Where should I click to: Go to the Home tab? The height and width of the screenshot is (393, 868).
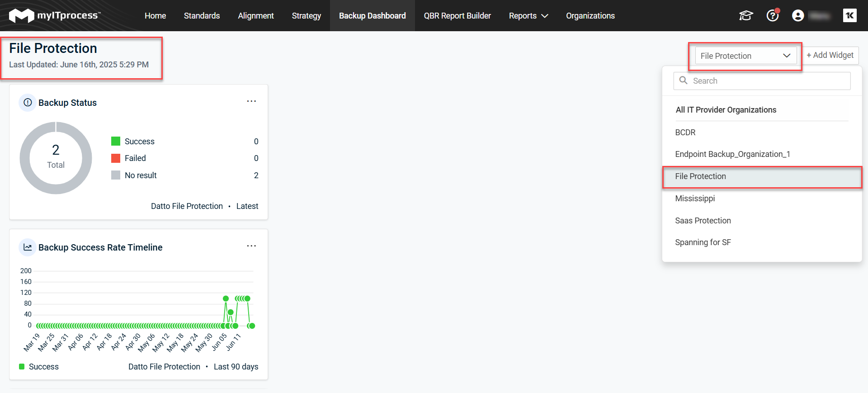[155, 16]
